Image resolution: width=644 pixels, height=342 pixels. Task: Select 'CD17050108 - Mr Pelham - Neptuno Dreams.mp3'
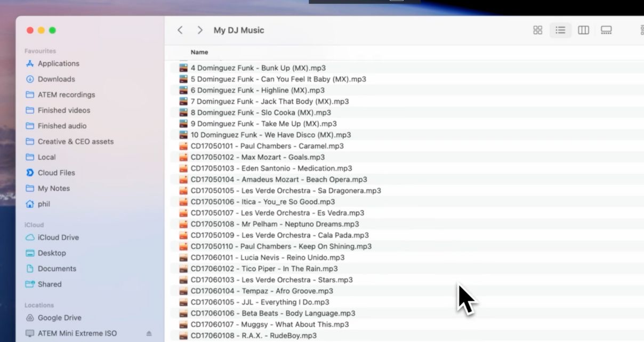pyautogui.click(x=275, y=224)
